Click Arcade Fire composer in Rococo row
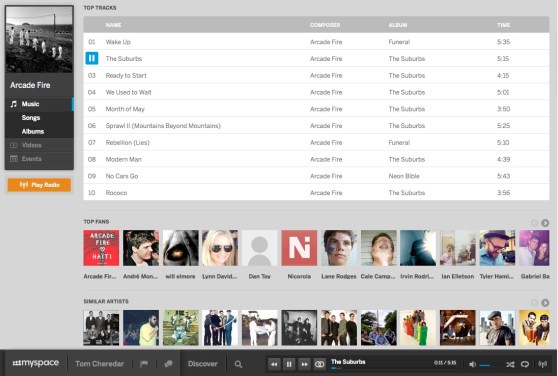Screen dimensions: 558x376 pyautogui.click(x=326, y=192)
